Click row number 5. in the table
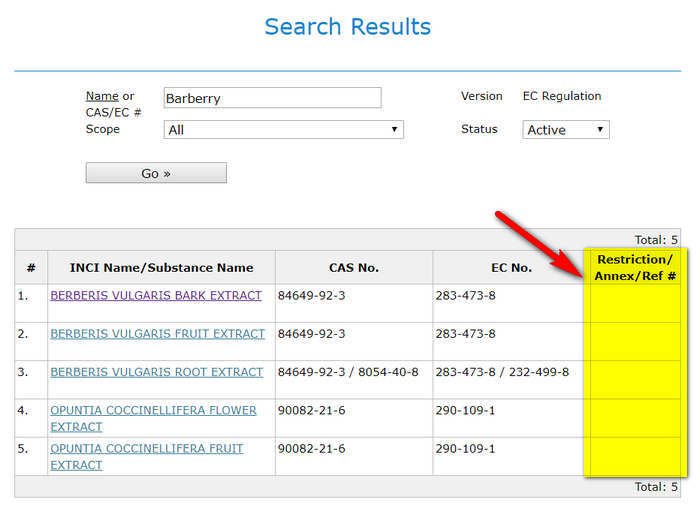This screenshot has height=515, width=700. (x=23, y=449)
